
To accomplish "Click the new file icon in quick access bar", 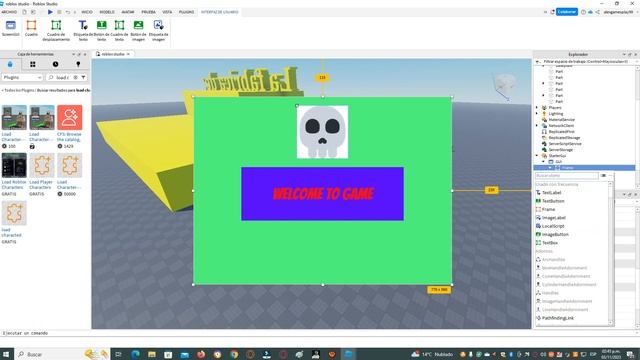I will click(24, 12).
